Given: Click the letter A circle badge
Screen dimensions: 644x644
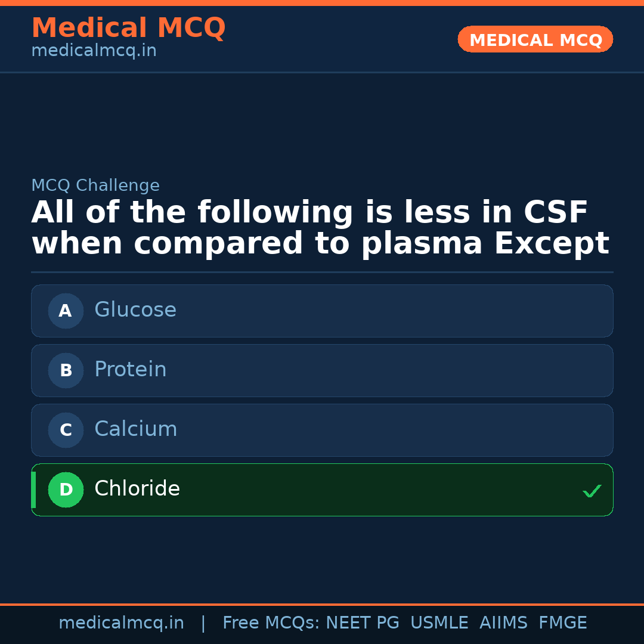Looking at the screenshot, I should coord(66,311).
